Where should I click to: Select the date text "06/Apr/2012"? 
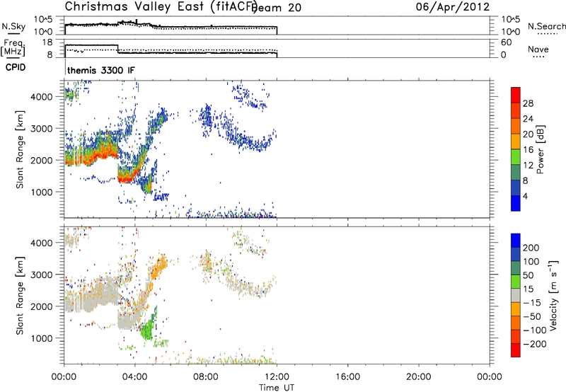click(453, 7)
